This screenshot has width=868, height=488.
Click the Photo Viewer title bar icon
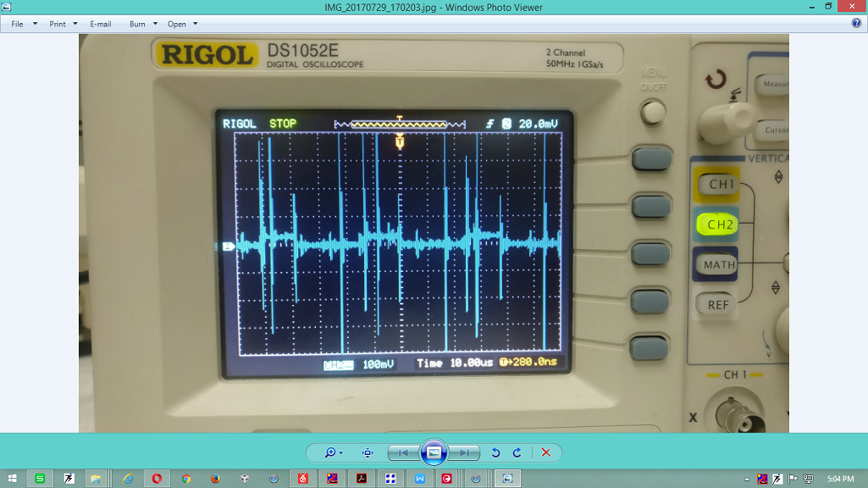tap(7, 7)
